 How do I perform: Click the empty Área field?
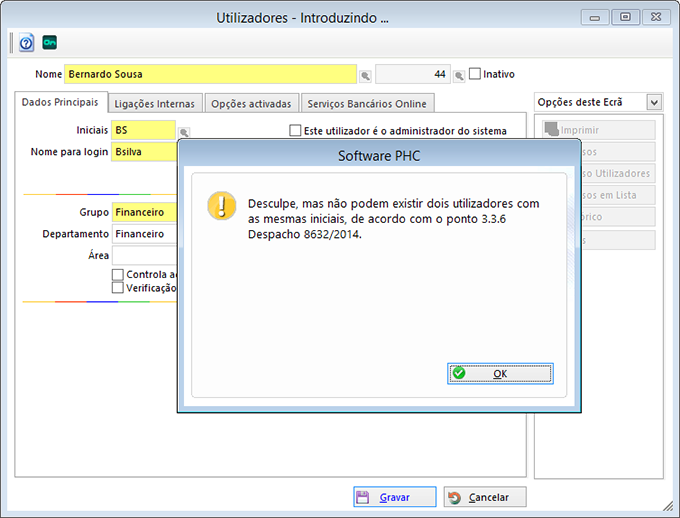pos(144,256)
